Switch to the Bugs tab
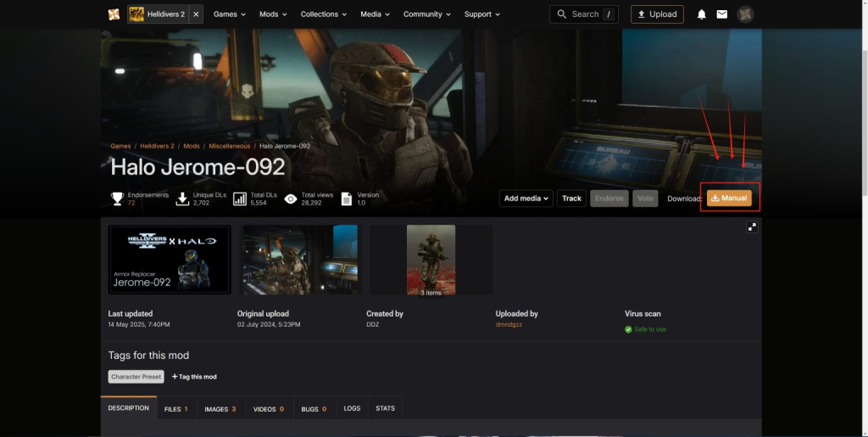 (314, 409)
